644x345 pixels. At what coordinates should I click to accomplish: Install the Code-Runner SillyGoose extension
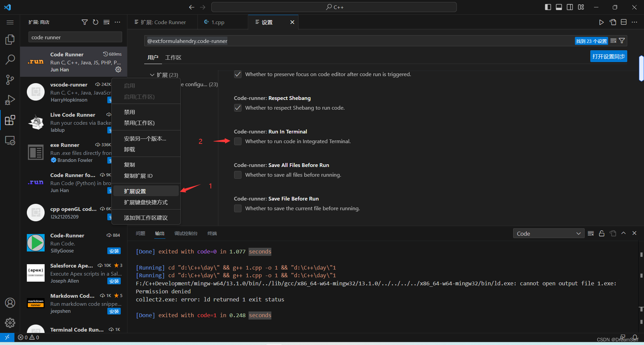point(114,251)
